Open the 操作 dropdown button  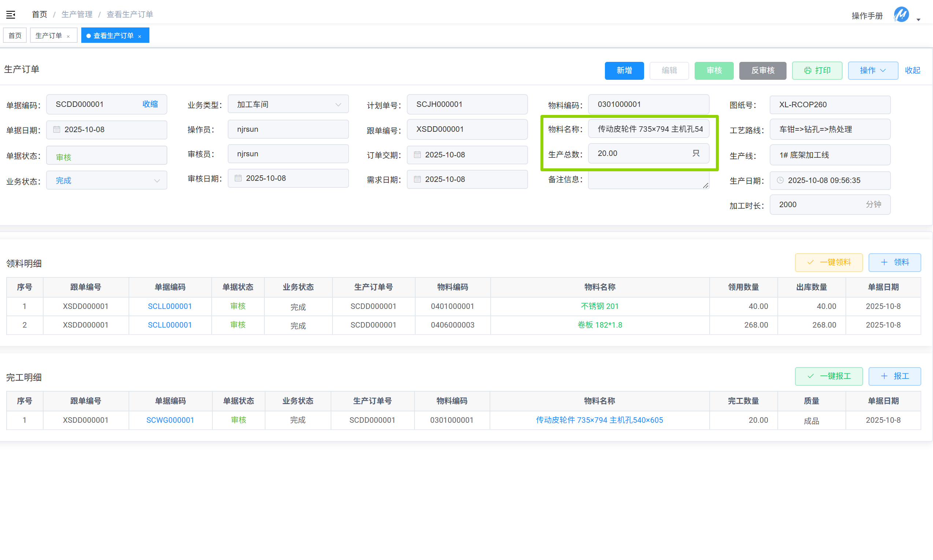[x=873, y=71]
